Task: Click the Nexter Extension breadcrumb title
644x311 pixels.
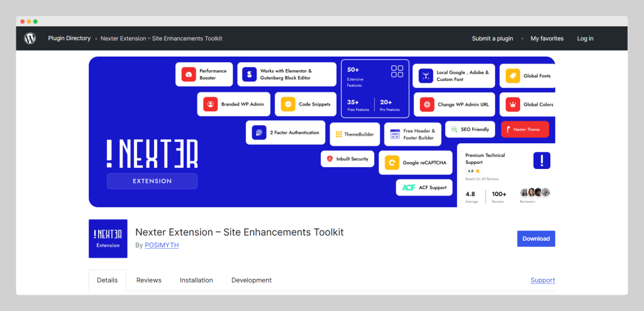Action: pyautogui.click(x=162, y=38)
